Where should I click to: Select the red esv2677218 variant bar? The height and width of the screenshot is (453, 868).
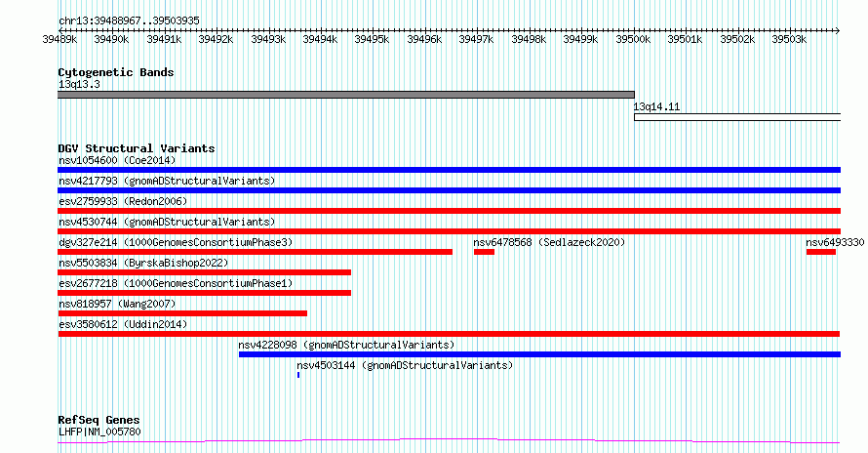[204, 293]
